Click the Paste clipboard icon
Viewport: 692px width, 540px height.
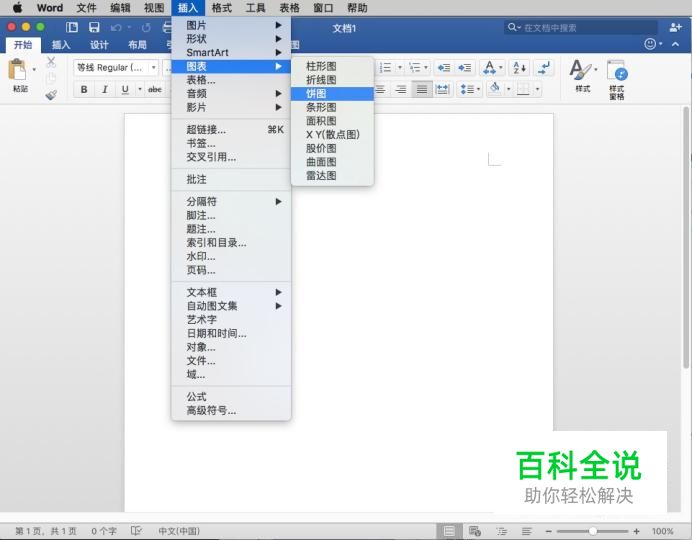pos(18,70)
